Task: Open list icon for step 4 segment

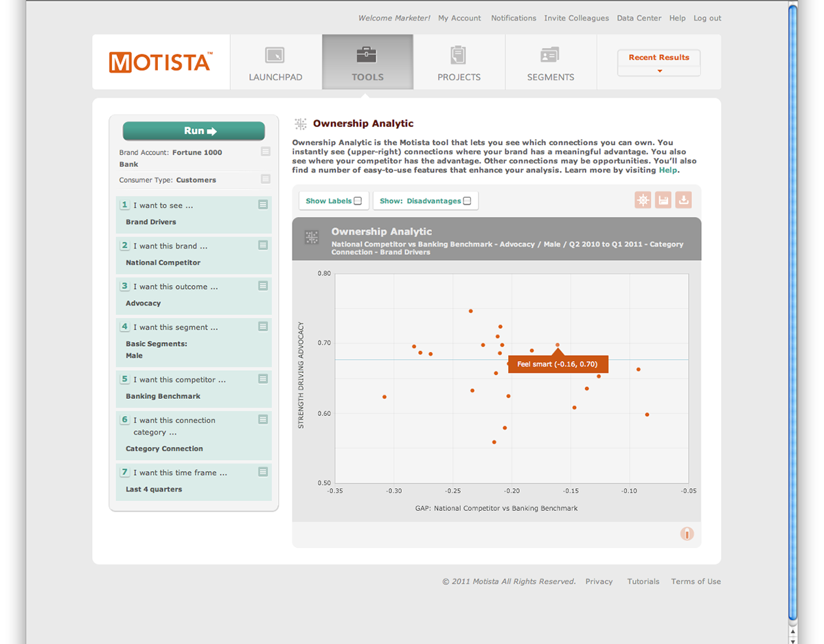Action: pos(263,327)
